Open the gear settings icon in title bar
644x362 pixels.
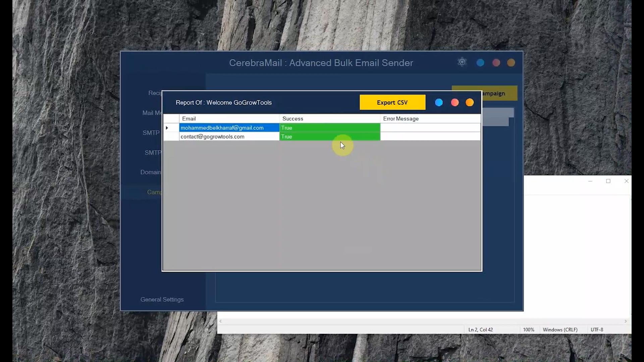pos(462,62)
